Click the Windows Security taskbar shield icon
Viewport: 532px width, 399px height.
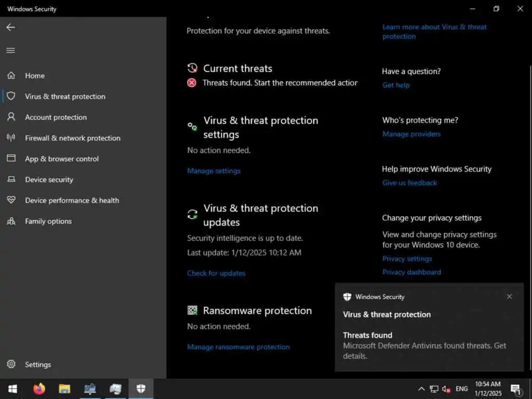tap(141, 389)
